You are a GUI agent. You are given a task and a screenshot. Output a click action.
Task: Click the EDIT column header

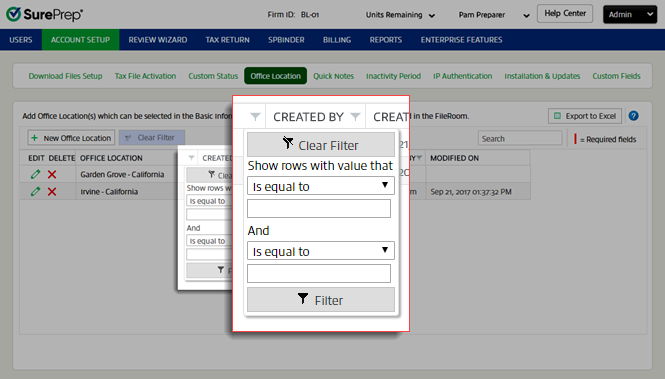pos(36,158)
